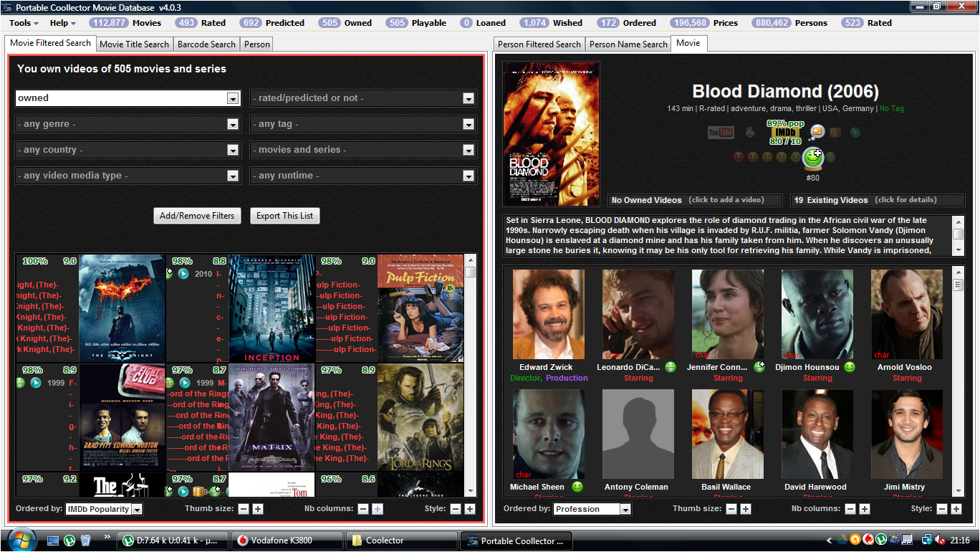Increase thumb size in the cast panel
The height and width of the screenshot is (552, 980).
(746, 509)
